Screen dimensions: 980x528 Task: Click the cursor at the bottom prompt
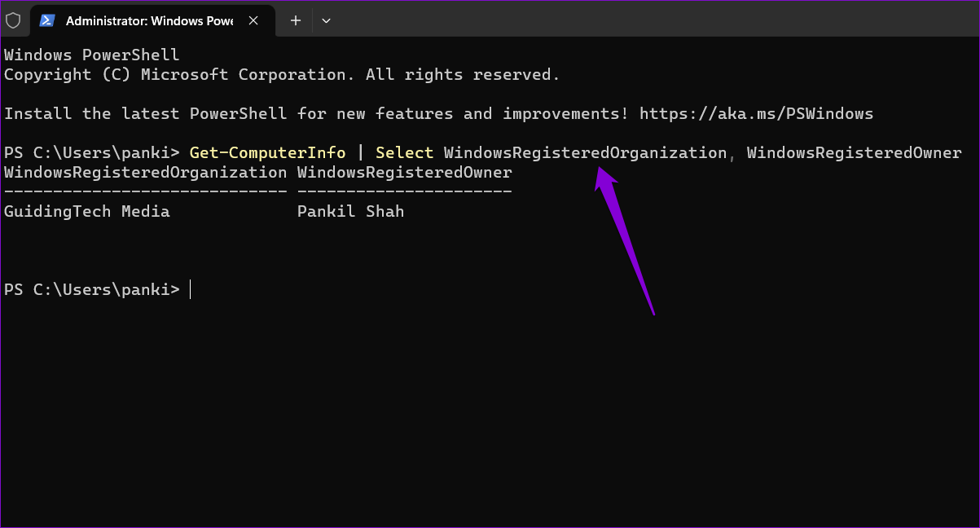pyautogui.click(x=190, y=289)
